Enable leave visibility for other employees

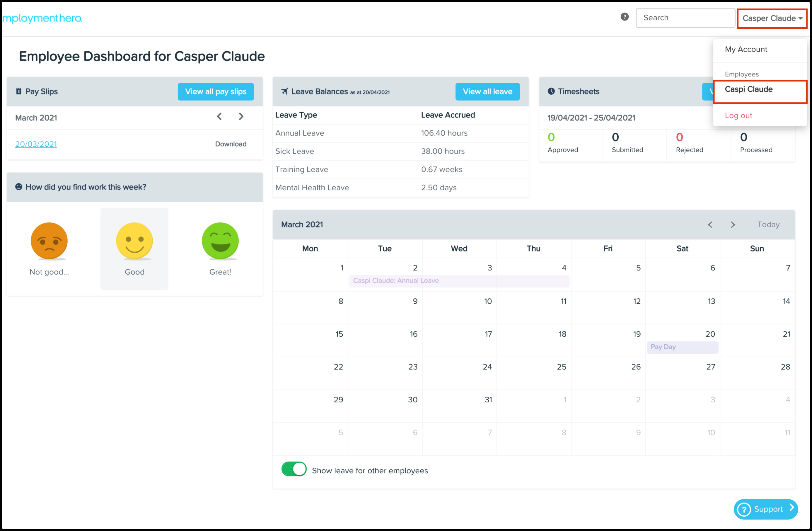point(294,469)
